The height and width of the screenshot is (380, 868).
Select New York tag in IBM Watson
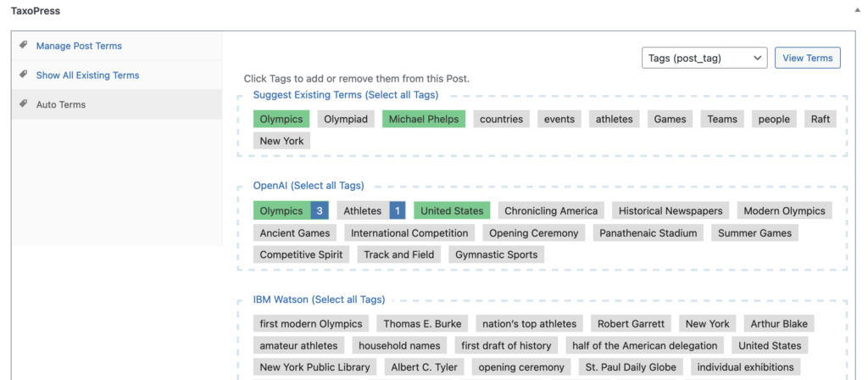click(x=708, y=324)
